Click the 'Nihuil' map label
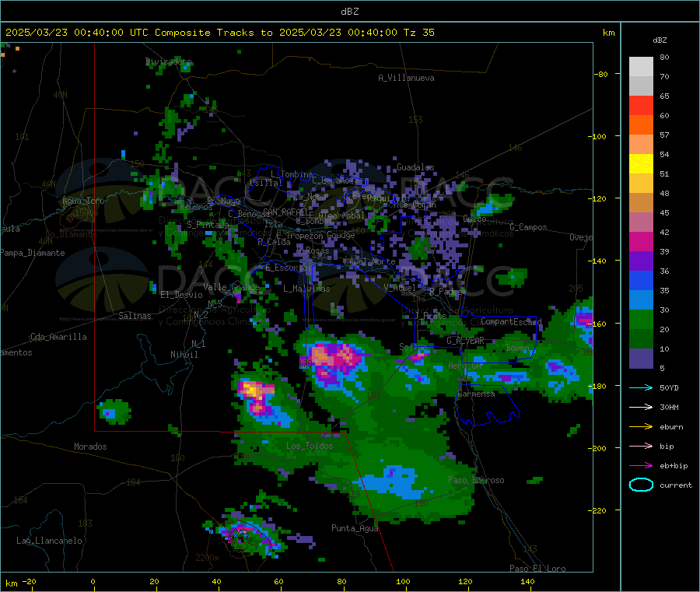The height and width of the screenshot is (592, 700). coord(184,355)
